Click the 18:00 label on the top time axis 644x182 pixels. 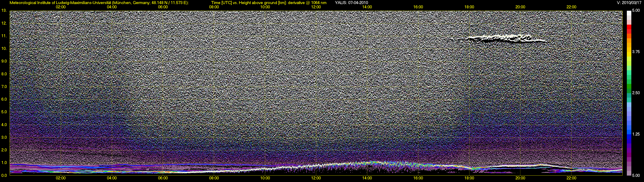tap(469, 7)
